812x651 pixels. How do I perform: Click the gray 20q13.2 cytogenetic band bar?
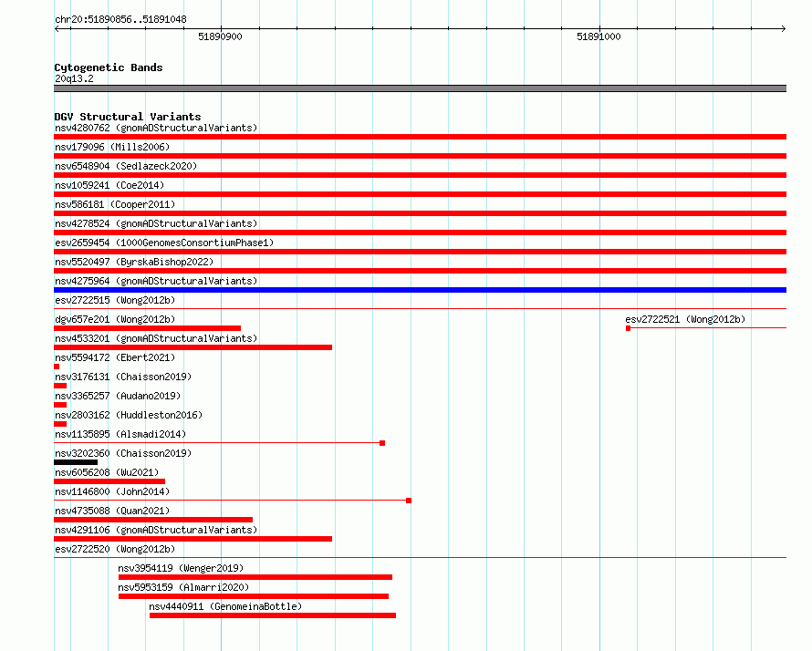(x=420, y=88)
